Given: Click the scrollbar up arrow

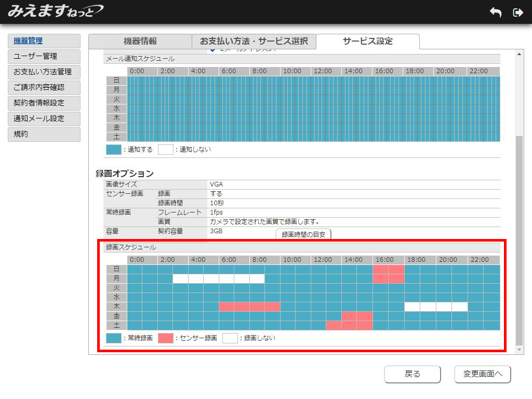Looking at the screenshot, I should click(518, 54).
